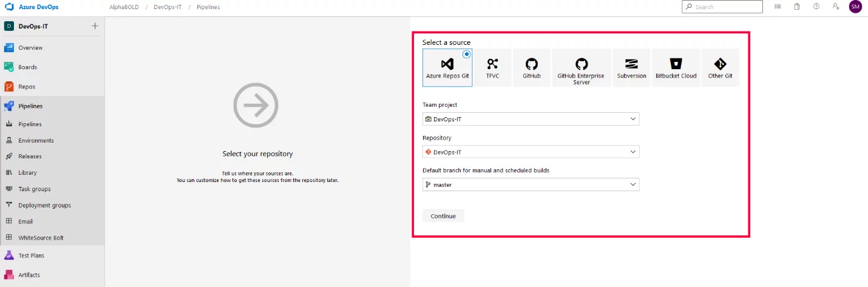The height and width of the screenshot is (287, 868).
Task: Select the GitHub Enterprise Server source icon
Action: click(x=581, y=64)
